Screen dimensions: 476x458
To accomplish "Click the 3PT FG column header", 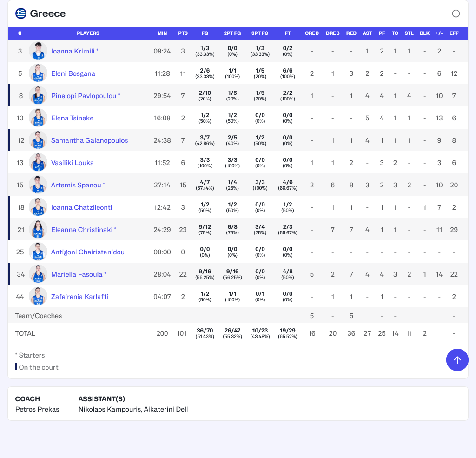I will (x=260, y=33).
